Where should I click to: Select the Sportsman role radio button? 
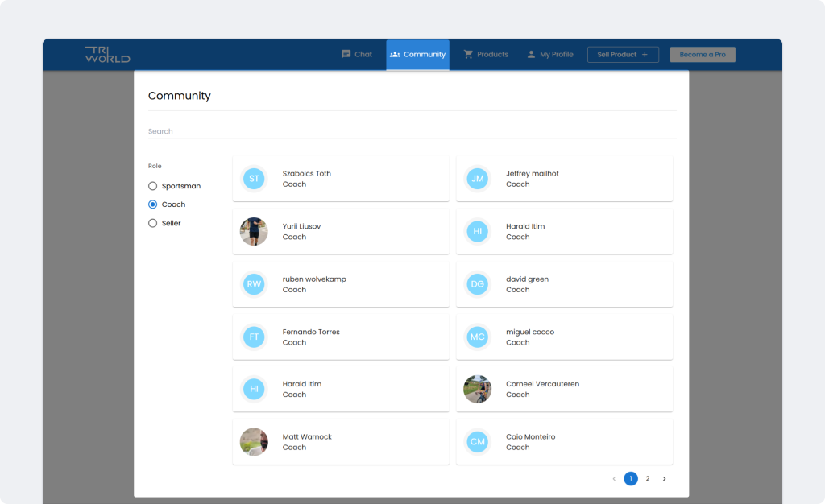pyautogui.click(x=153, y=186)
